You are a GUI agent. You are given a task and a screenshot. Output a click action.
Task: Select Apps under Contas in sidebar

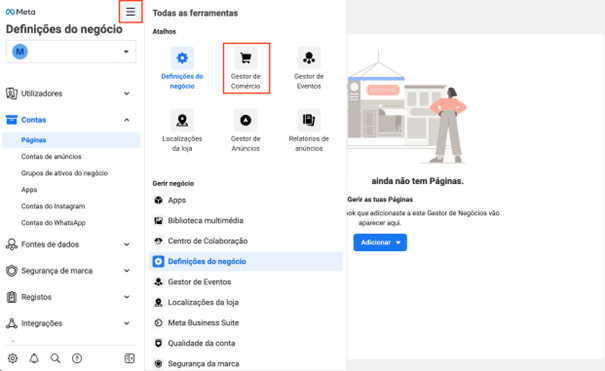29,190
